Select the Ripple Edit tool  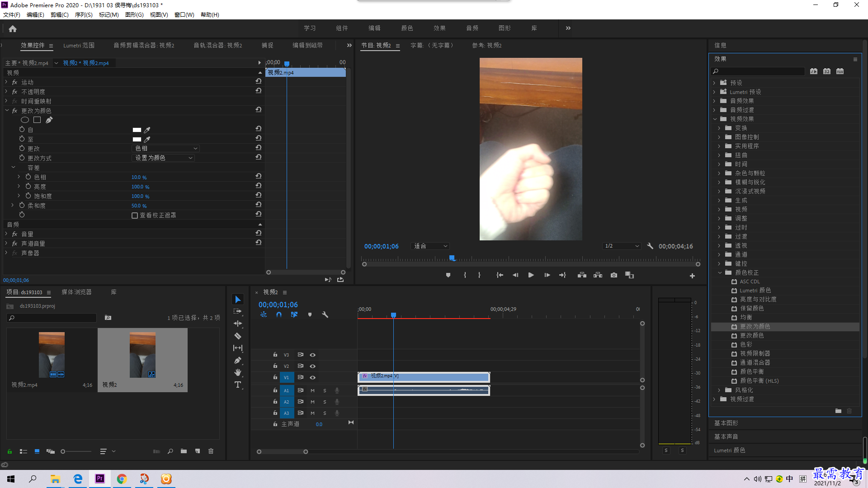[238, 324]
